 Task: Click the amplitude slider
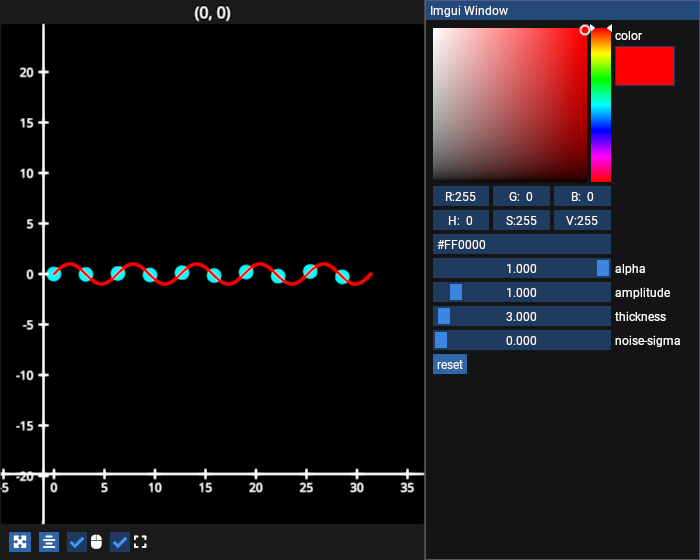521,292
